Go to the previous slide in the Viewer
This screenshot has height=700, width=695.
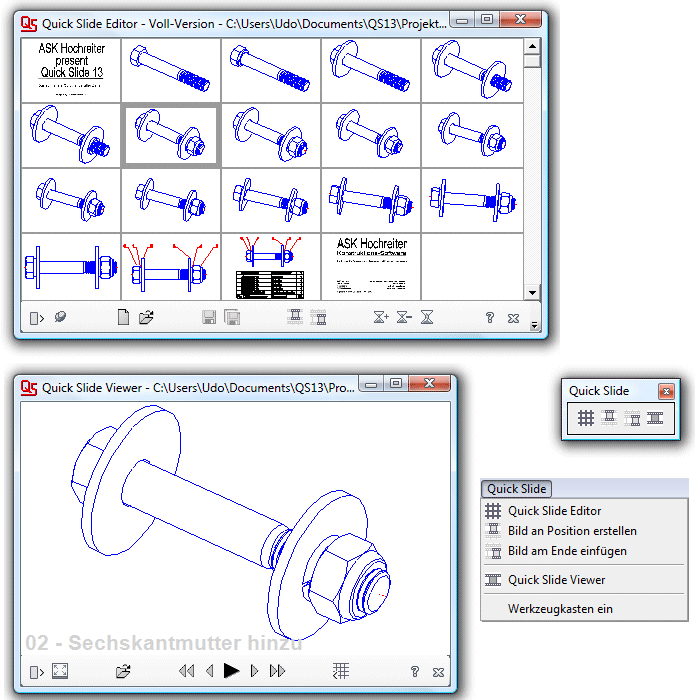209,671
